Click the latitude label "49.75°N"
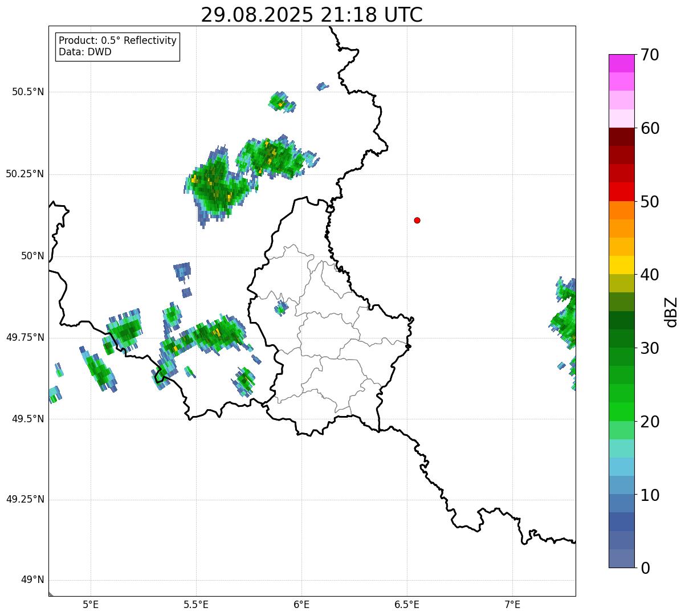Image resolution: width=685 pixels, height=616 pixels. [x=25, y=338]
